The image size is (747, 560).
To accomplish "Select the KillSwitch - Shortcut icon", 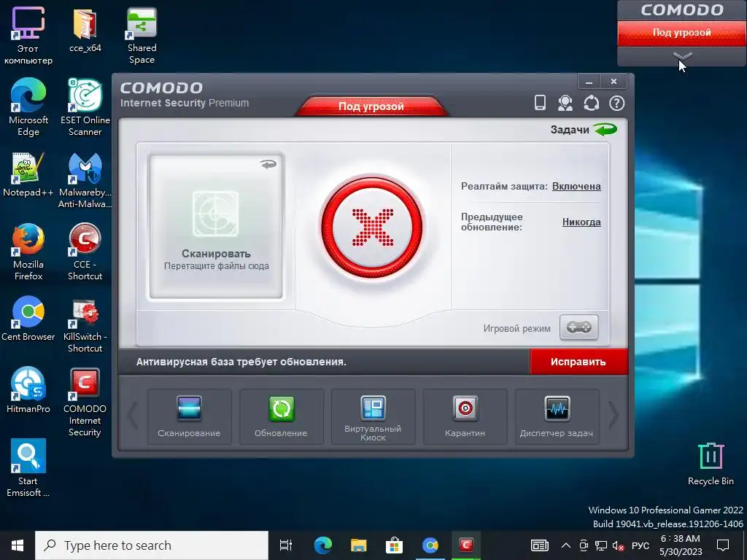I will coord(85,324).
